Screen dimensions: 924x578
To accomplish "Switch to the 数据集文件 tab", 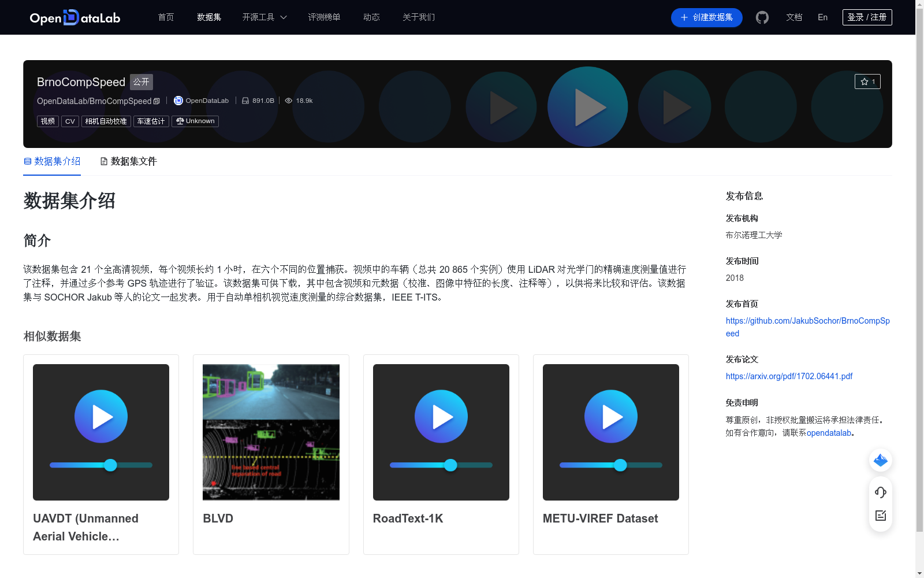I will (x=128, y=161).
